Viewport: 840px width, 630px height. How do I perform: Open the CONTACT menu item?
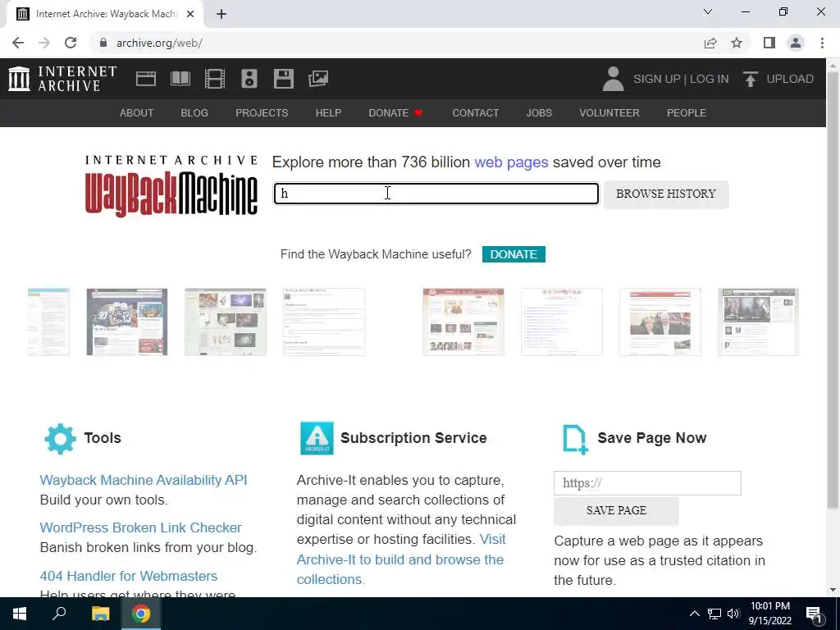(x=475, y=113)
